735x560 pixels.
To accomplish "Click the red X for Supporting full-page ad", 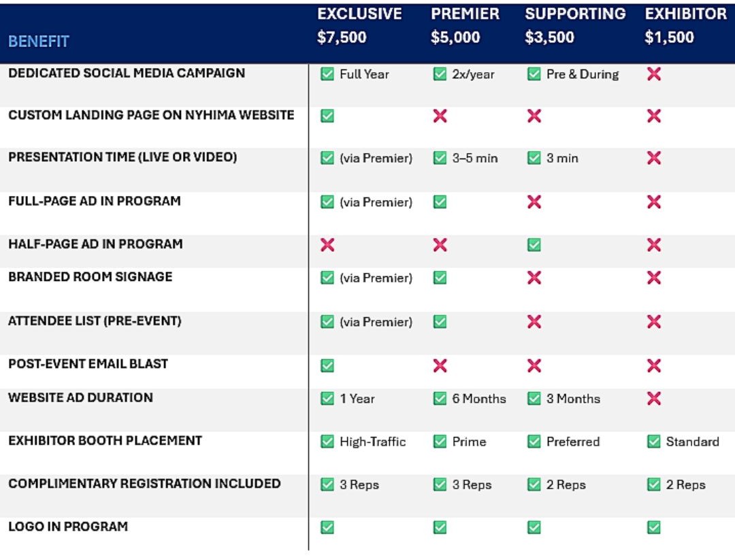I will 534,201.
